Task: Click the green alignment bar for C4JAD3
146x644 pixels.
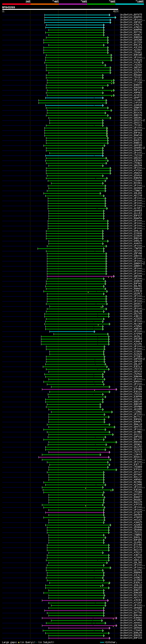Action: (73, 100)
